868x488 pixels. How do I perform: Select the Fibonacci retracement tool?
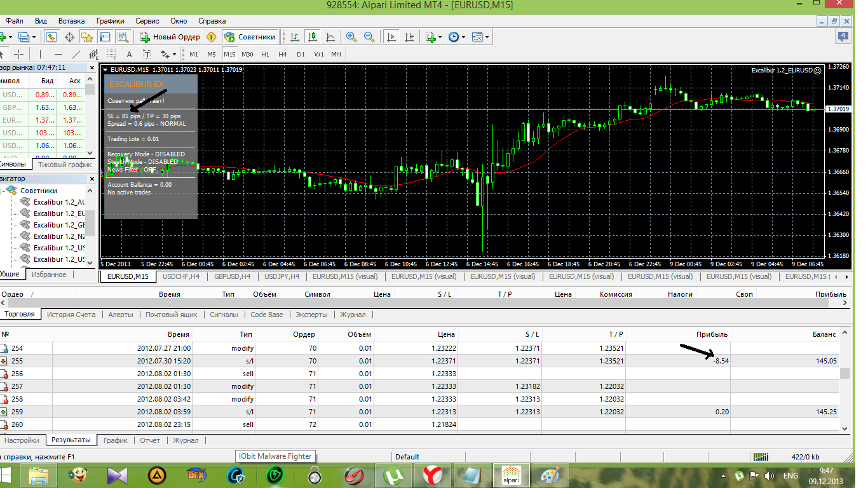point(111,54)
